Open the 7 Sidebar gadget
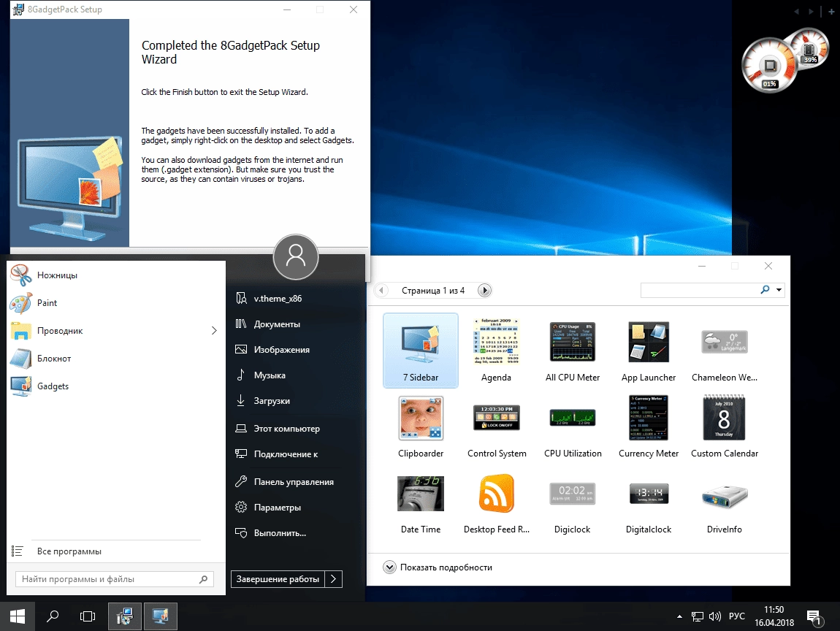This screenshot has width=840, height=631. 421,351
